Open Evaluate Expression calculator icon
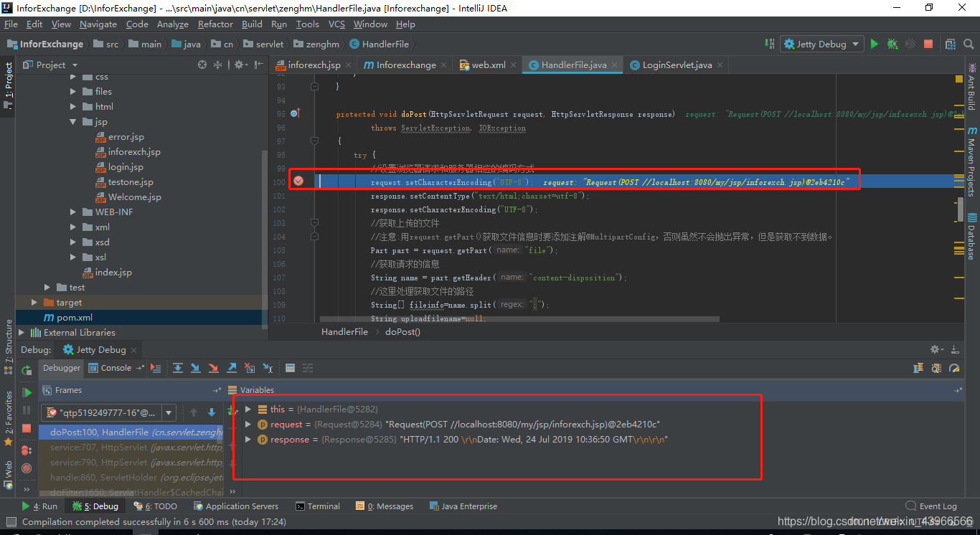This screenshot has height=535, width=980. (x=291, y=368)
